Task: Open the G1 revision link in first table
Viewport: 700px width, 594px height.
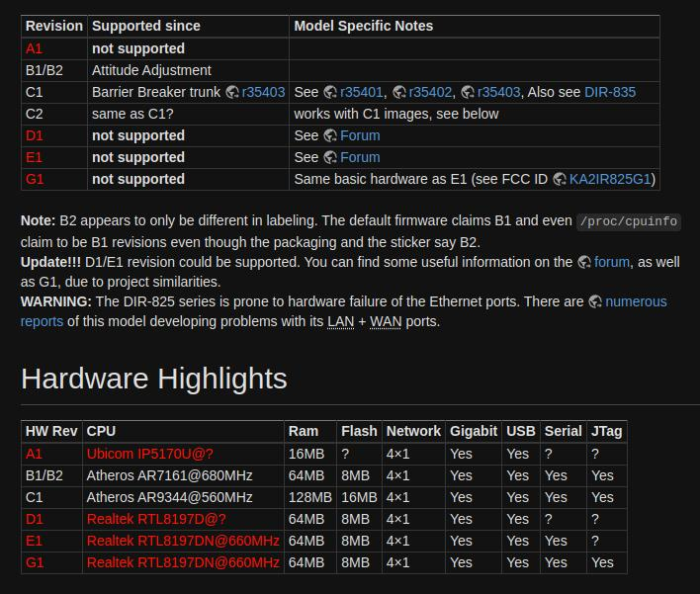Action: point(35,180)
